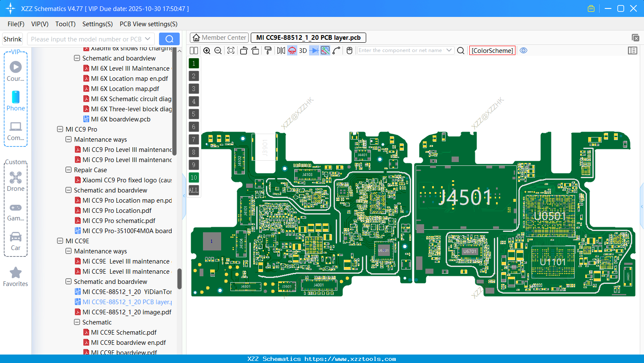
Task: Click the Member Center button
Action: pyautogui.click(x=219, y=37)
